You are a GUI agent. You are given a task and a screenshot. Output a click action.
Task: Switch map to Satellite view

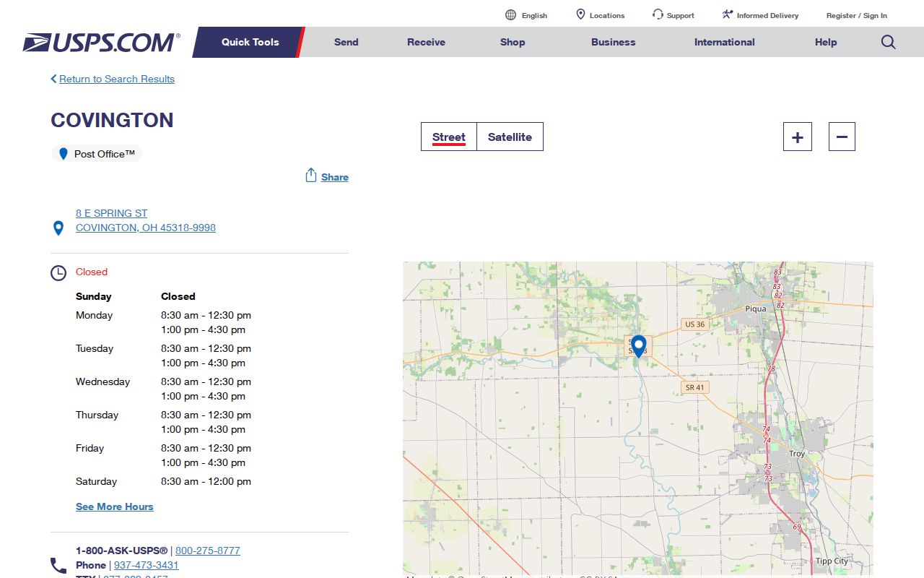point(510,137)
